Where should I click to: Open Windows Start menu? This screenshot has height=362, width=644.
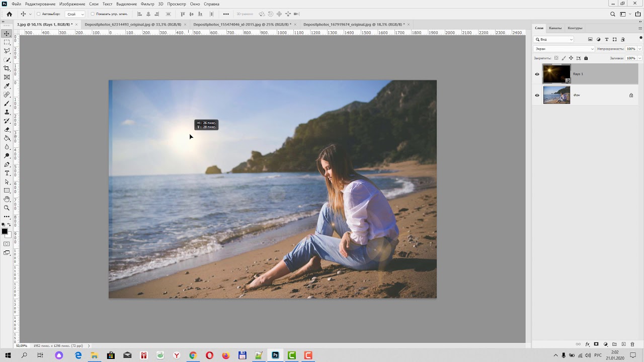8,355
